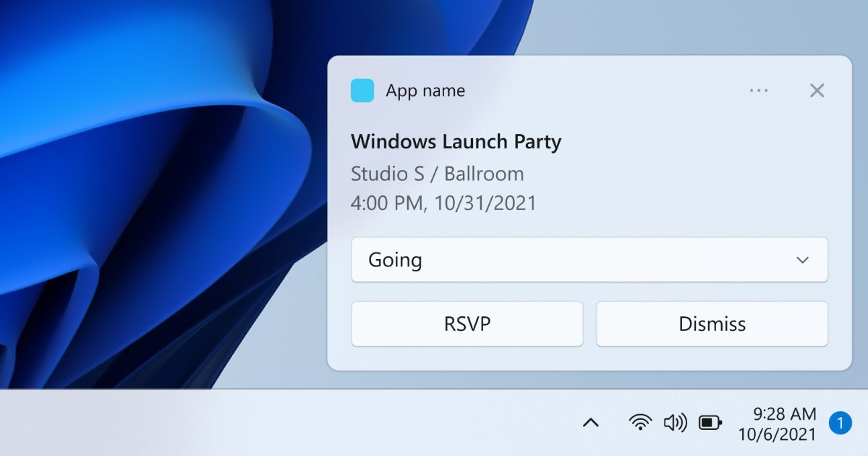Viewport: 868px width, 456px height.
Task: Click the volume speaker icon
Action: (x=675, y=423)
